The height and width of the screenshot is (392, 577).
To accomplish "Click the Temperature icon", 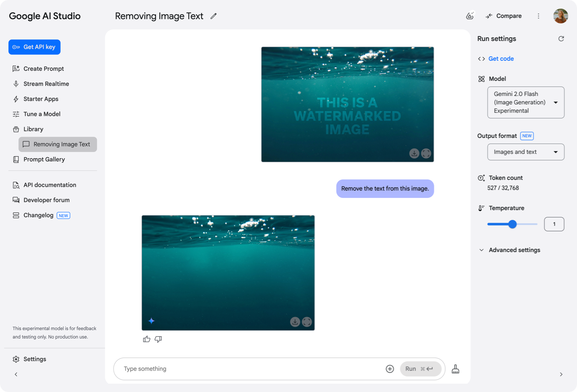I will pos(481,208).
